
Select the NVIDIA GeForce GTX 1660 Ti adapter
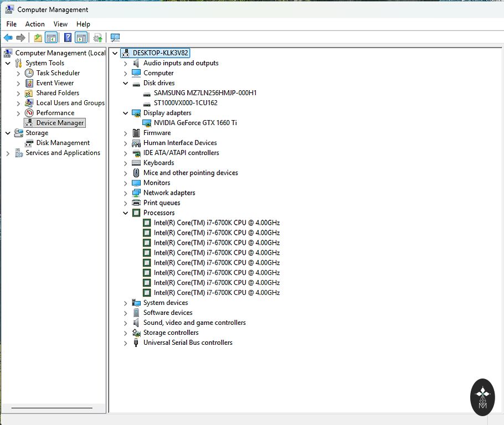pyautogui.click(x=195, y=123)
